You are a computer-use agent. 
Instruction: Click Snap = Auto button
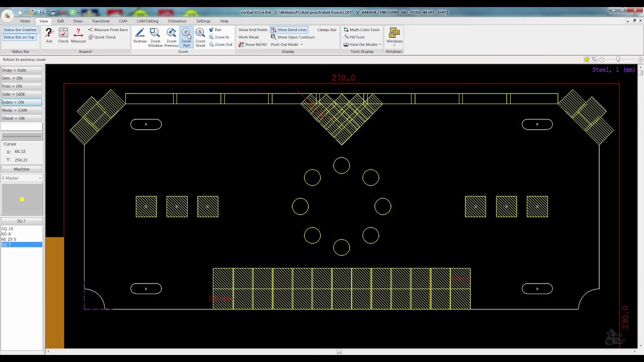22,70
